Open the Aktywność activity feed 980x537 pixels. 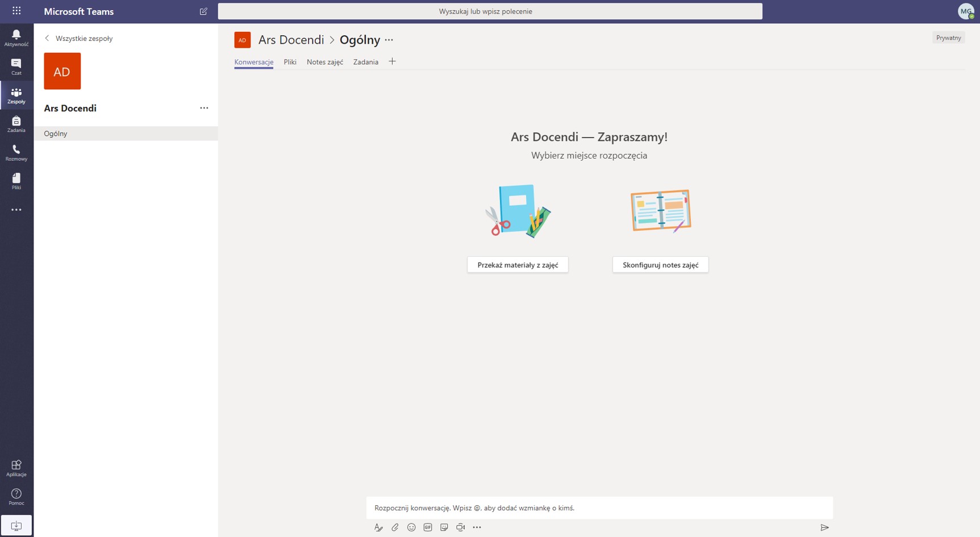pyautogui.click(x=16, y=38)
